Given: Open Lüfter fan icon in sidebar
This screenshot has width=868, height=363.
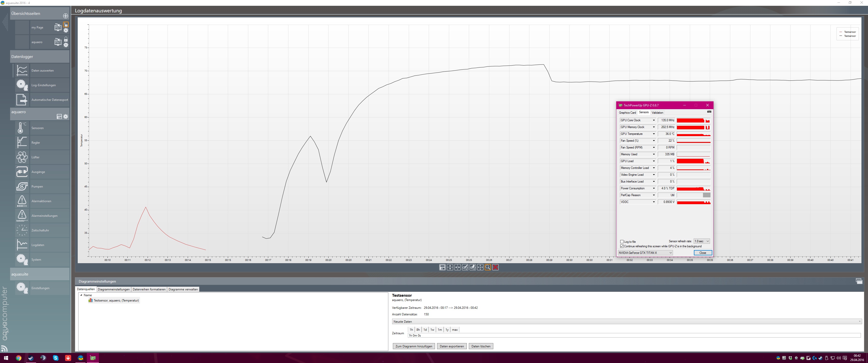Looking at the screenshot, I should pos(22,157).
